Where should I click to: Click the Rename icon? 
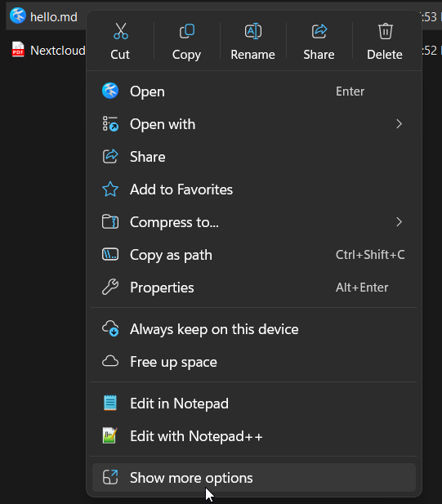coord(253,31)
